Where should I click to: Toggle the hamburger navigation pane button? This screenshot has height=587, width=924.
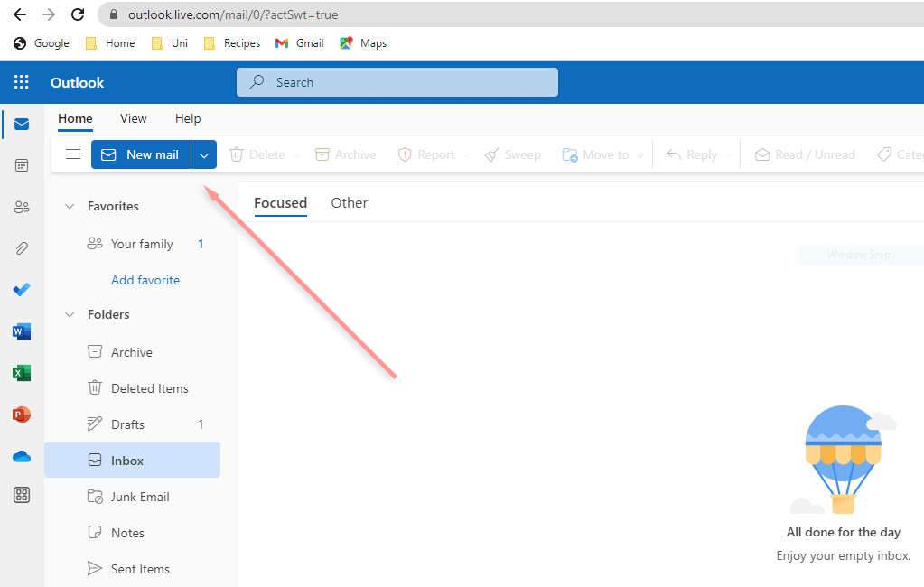coord(73,154)
